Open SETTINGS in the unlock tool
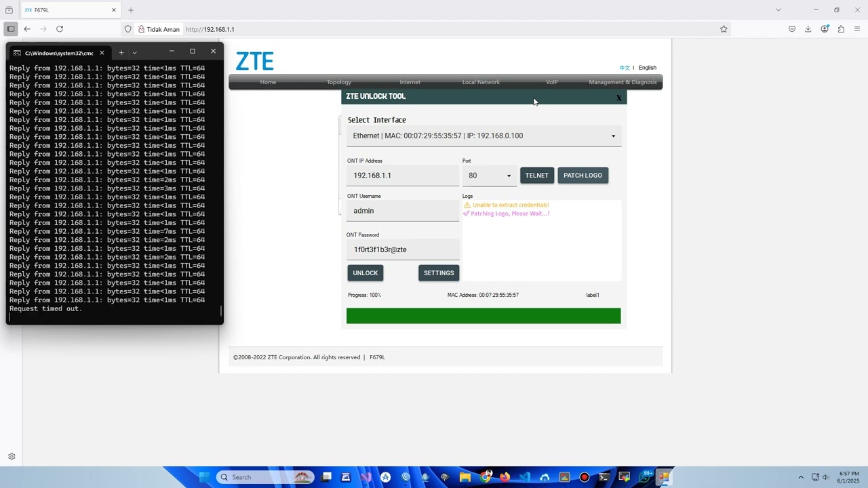The height and width of the screenshot is (488, 868). [439, 273]
